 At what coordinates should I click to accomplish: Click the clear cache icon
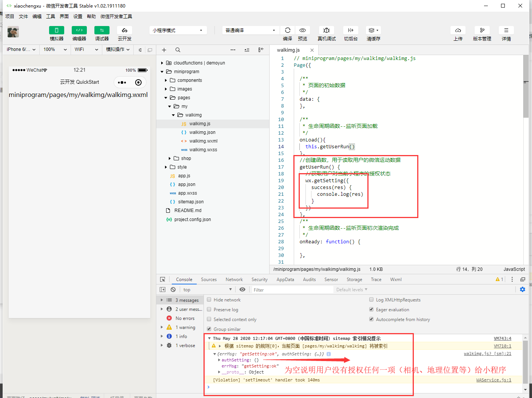coord(373,30)
